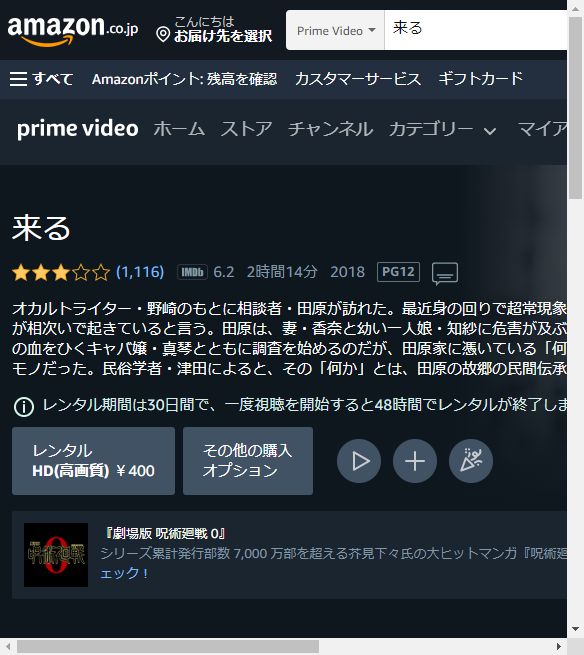
Task: Click the Amazon.co.jp logo
Action: point(73,30)
